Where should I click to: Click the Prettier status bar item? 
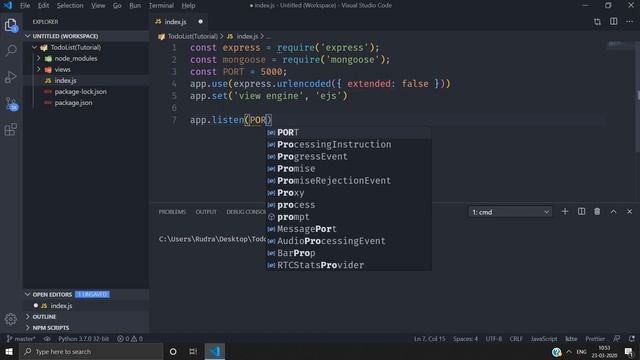(x=595, y=339)
